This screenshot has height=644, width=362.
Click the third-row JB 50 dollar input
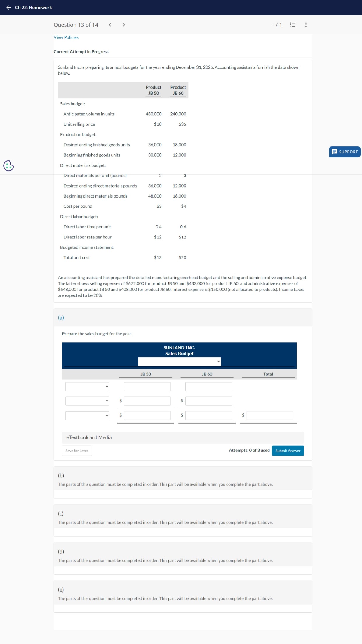pyautogui.click(x=147, y=416)
